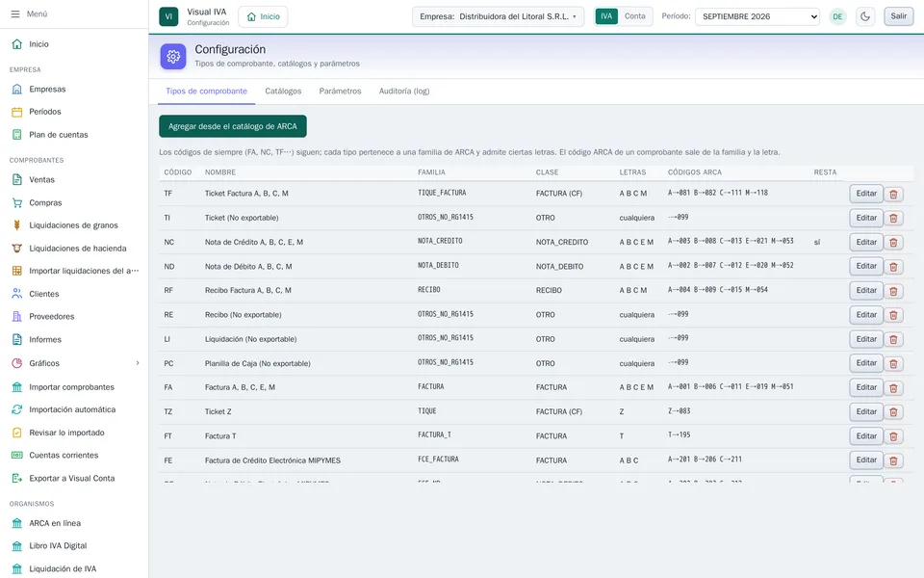The image size is (924, 578).
Task: Click the 'sí' value in RESTA column
Action: (x=817, y=242)
